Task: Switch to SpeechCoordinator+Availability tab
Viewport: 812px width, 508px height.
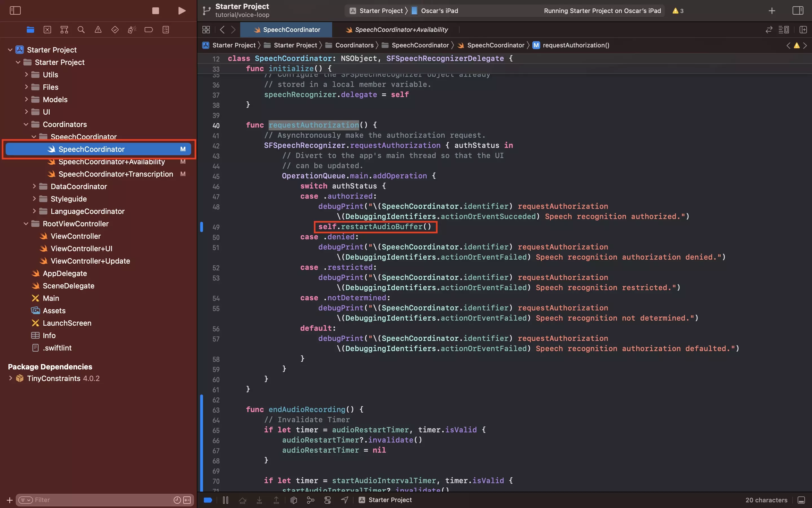Action: 397,30
